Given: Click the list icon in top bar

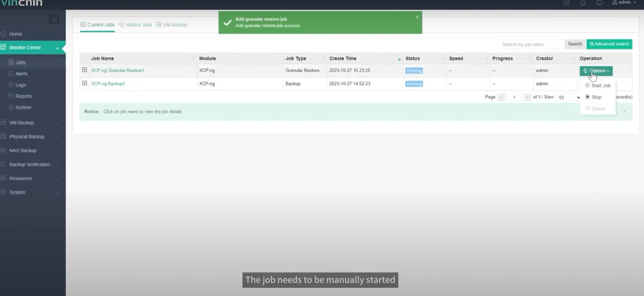Looking at the screenshot, I should tap(566, 3).
